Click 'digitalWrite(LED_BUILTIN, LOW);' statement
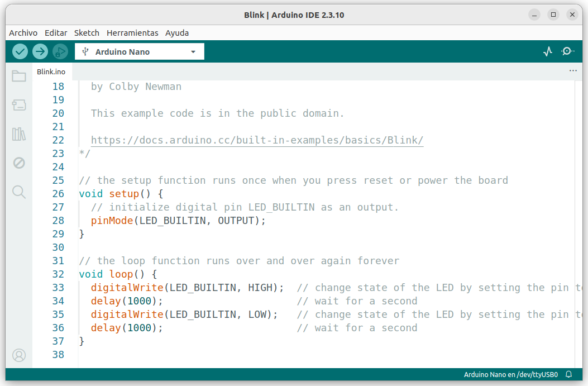 click(x=184, y=314)
